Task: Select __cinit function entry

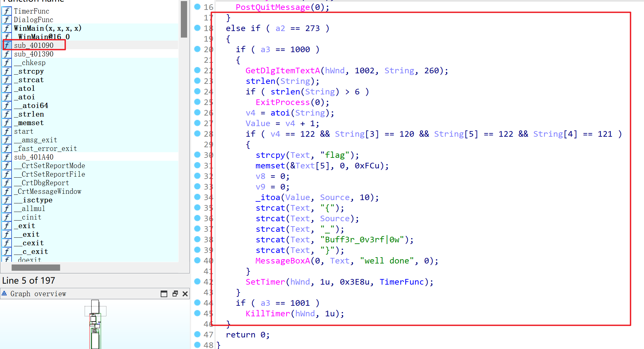Action: [x=27, y=217]
